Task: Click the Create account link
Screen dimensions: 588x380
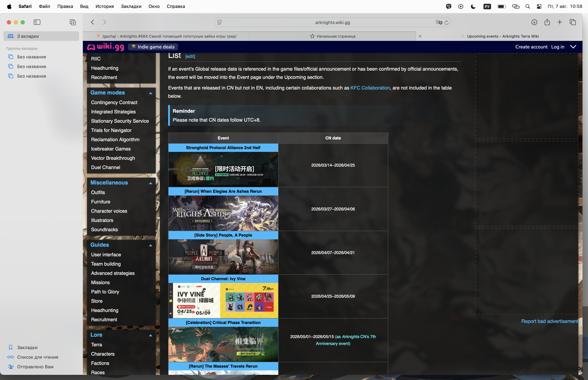Action: tap(531, 47)
